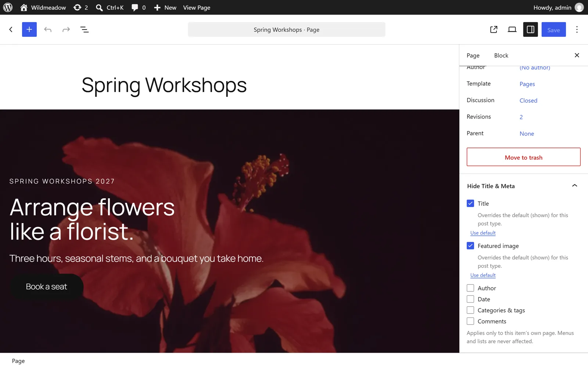The height and width of the screenshot is (368, 588).
Task: Open the document overview list
Action: [x=85, y=29]
